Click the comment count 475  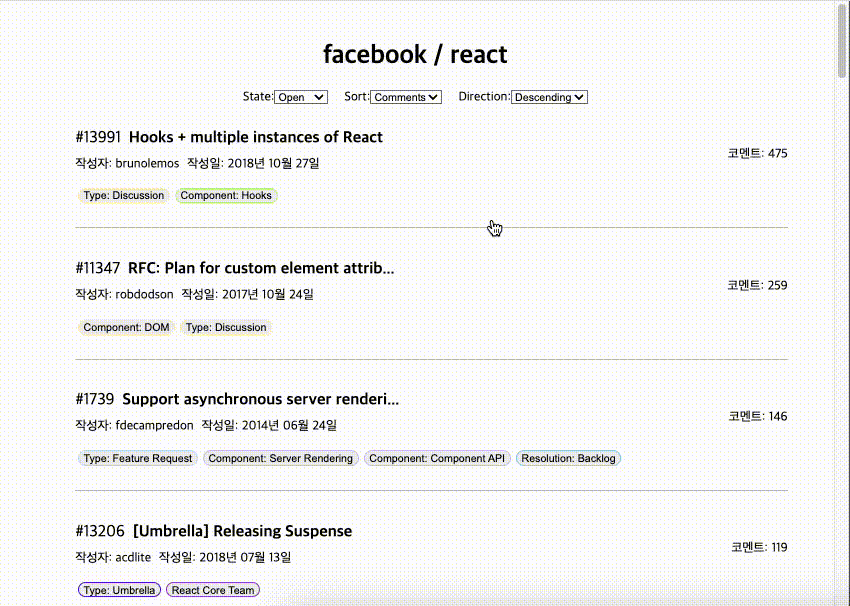777,153
